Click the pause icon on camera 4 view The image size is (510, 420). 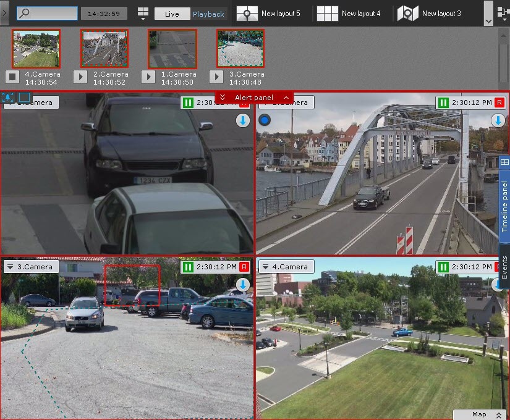(443, 267)
